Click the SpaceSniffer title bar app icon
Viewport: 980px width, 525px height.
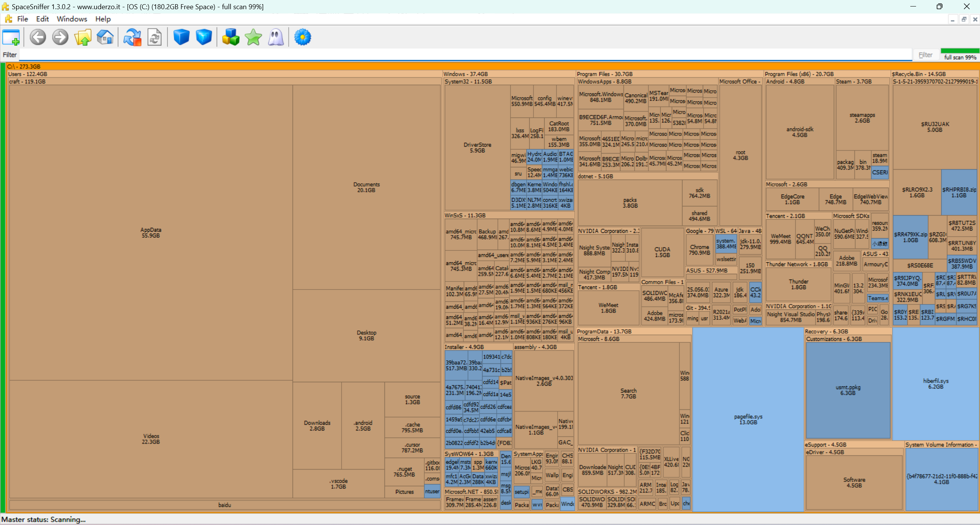click(x=5, y=7)
